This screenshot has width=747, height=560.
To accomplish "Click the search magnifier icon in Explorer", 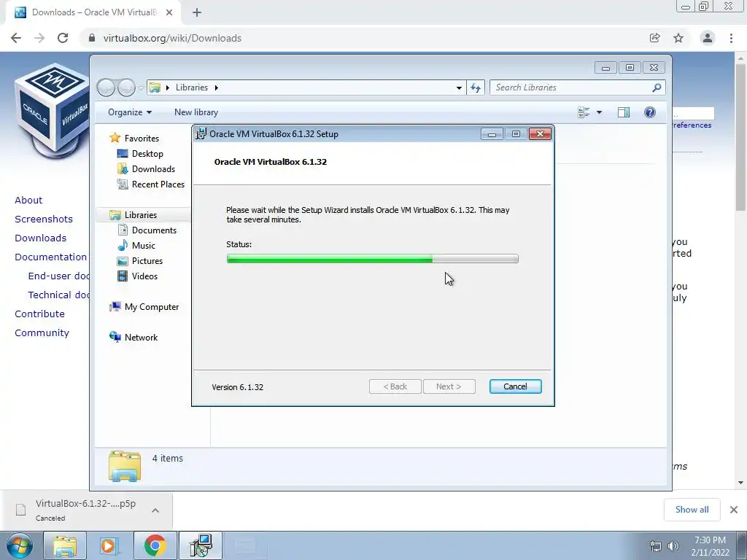I will pos(657,87).
